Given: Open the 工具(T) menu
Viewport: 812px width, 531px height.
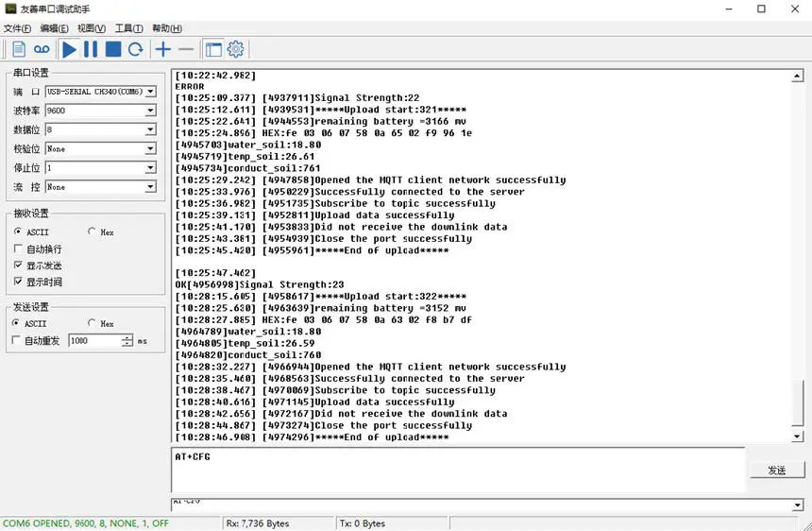Looking at the screenshot, I should 129,28.
